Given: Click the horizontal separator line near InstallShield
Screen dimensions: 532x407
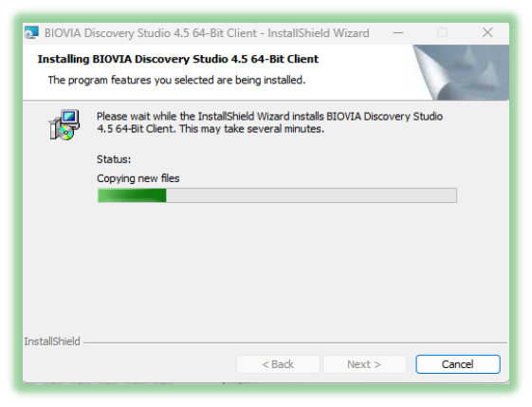Looking at the screenshot, I should 296,342.
